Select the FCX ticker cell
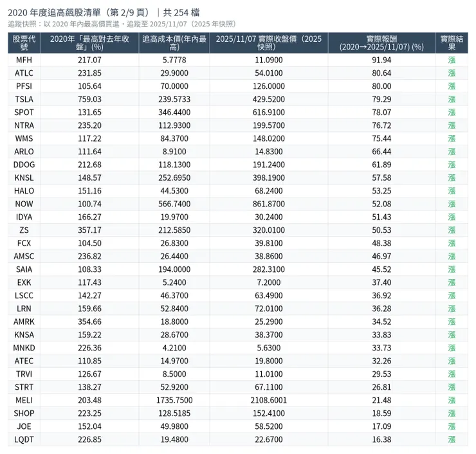Image resolution: width=476 pixels, height=454 pixels. 24,243
